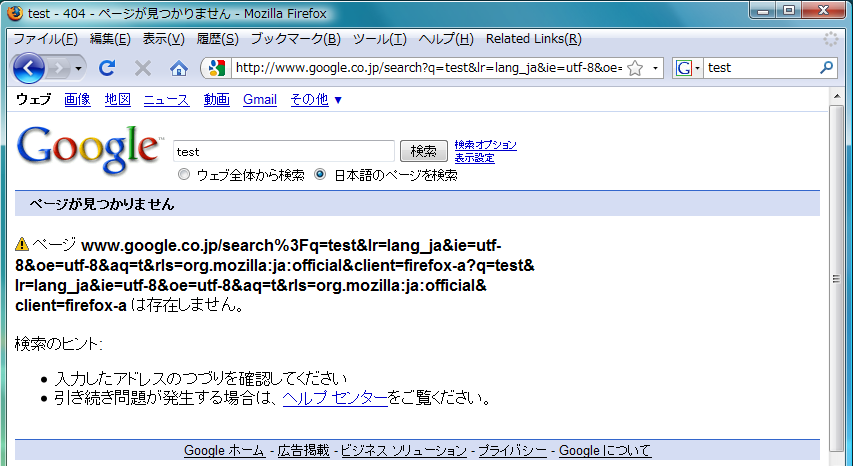Open the 地図 link

[118, 100]
